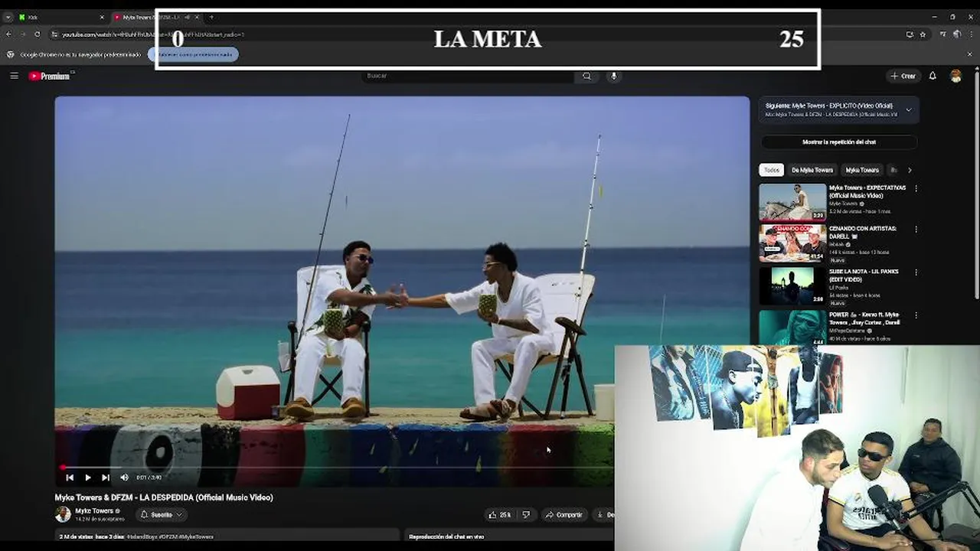This screenshot has width=980, height=551.
Task: Expand the Siguiente mix playlist panel
Action: coord(908,109)
